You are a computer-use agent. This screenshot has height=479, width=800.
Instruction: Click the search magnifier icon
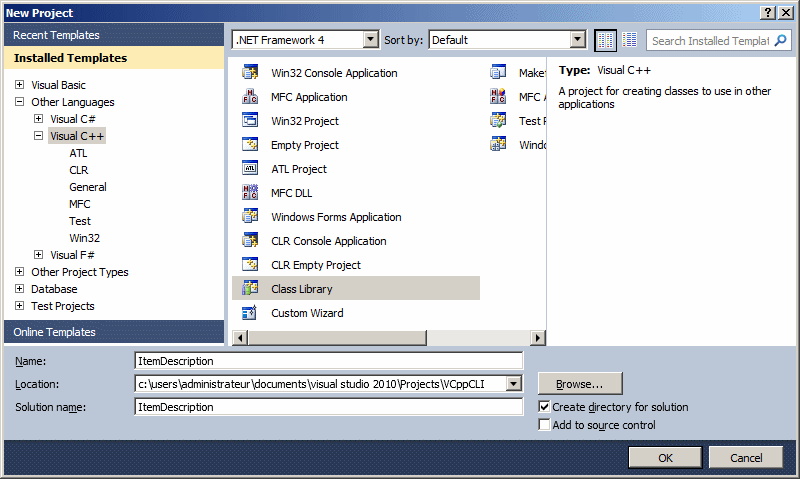pos(780,41)
